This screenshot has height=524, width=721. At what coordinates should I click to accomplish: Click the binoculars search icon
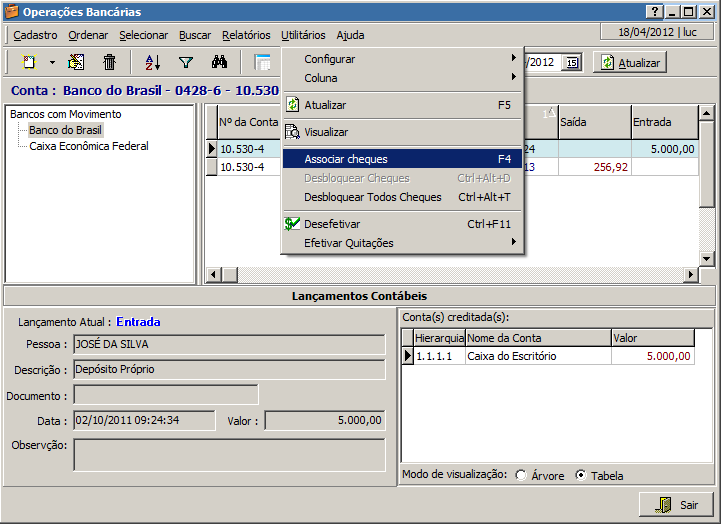220,62
